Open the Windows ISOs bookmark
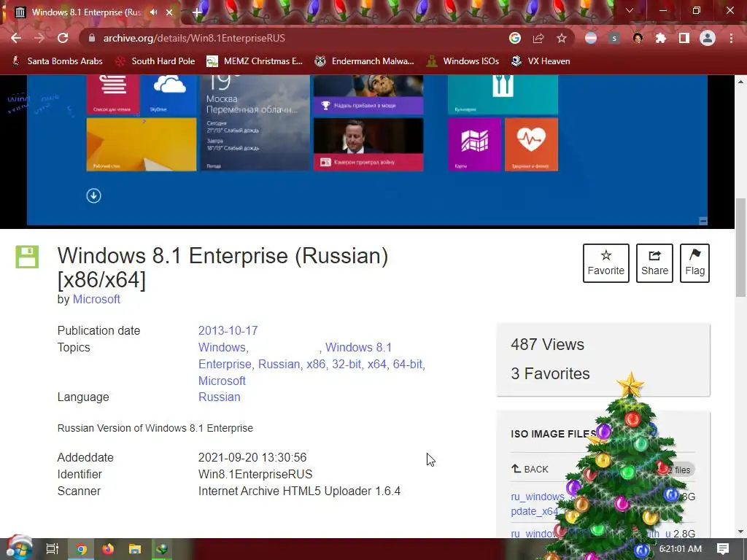The width and height of the screenshot is (747, 560). click(x=462, y=61)
